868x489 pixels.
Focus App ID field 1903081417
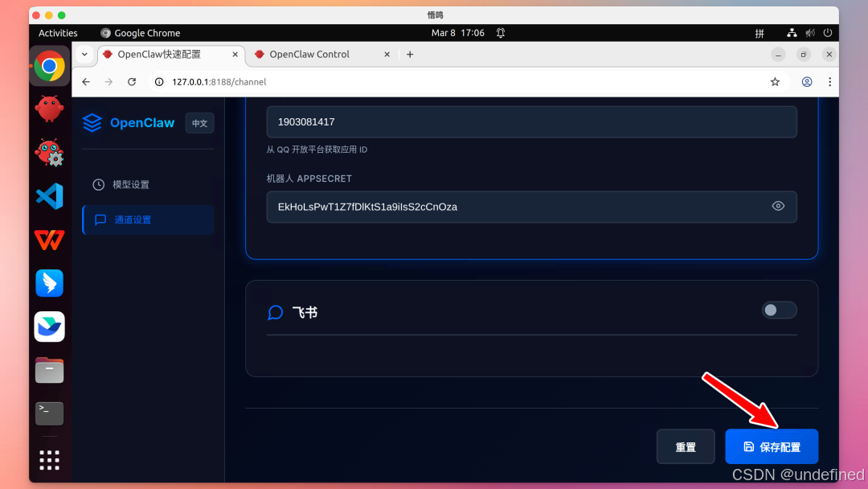click(x=531, y=121)
